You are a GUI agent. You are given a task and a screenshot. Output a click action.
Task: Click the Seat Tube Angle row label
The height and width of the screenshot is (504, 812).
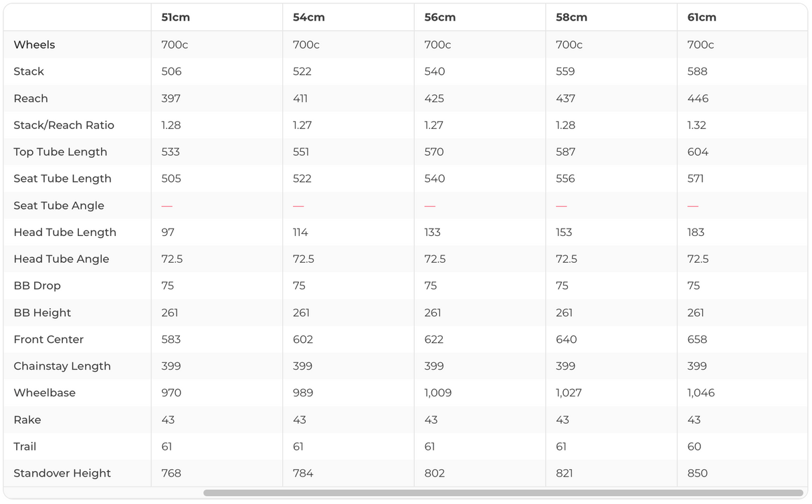(59, 205)
